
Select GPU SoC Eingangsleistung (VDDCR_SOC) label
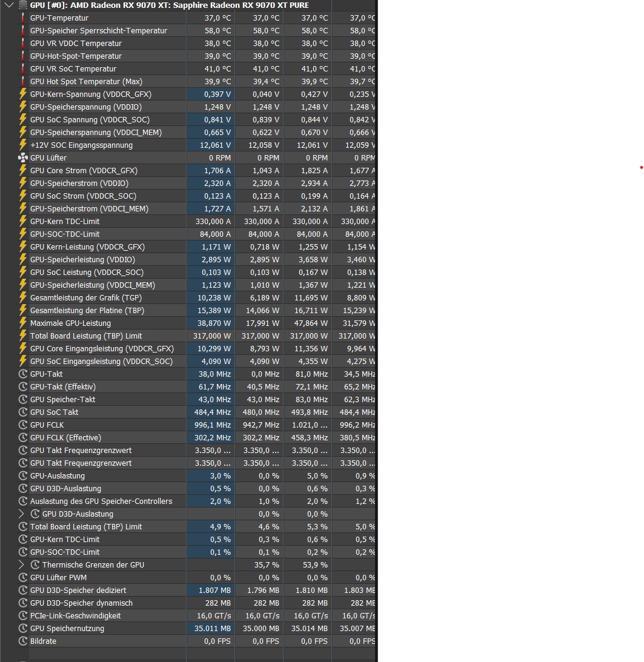(101, 362)
